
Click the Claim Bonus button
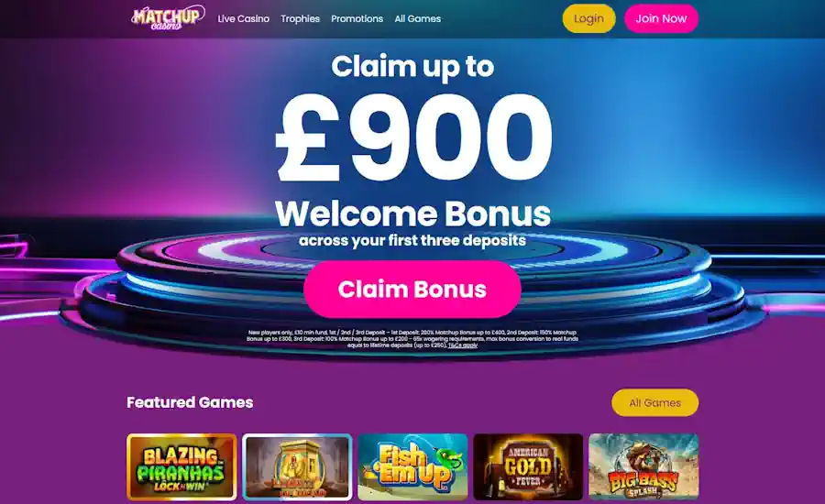[x=412, y=289]
